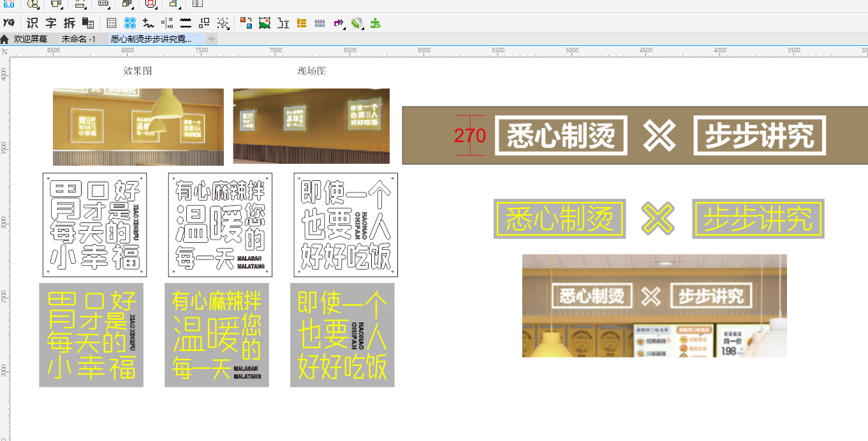The height and width of the screenshot is (441, 868).
Task: Select the yellow-outlined 悉心制烫 sign
Action: (x=559, y=219)
